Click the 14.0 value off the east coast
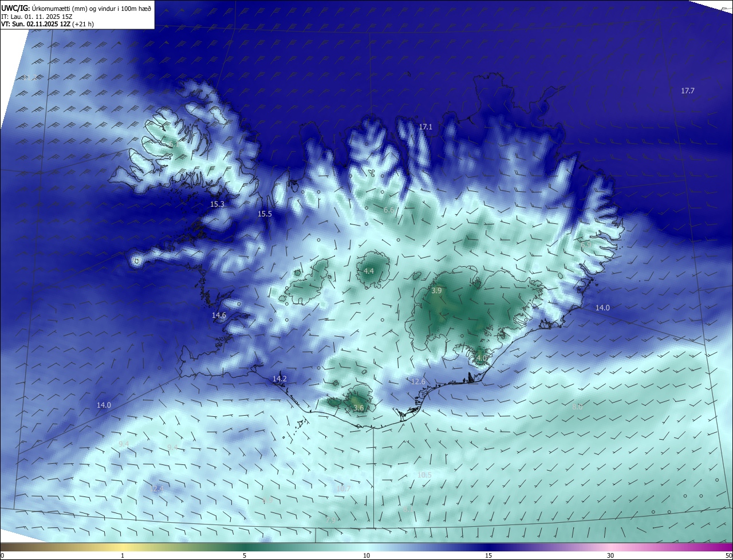Viewport: 733px width, 560px height. 602,307
